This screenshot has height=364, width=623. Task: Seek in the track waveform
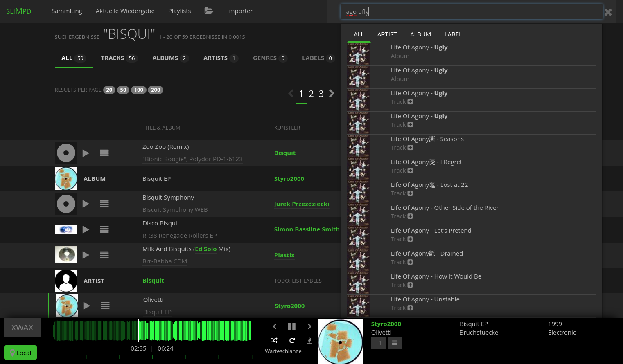point(184,331)
